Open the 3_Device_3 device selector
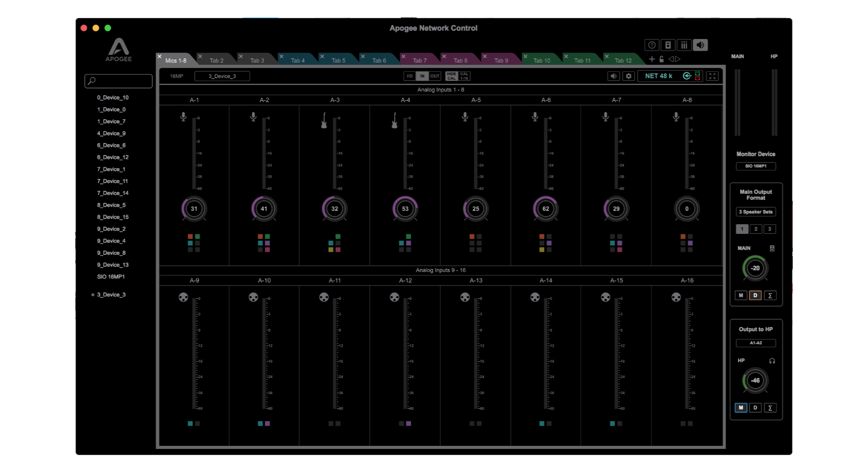868x473 pixels. [x=222, y=76]
